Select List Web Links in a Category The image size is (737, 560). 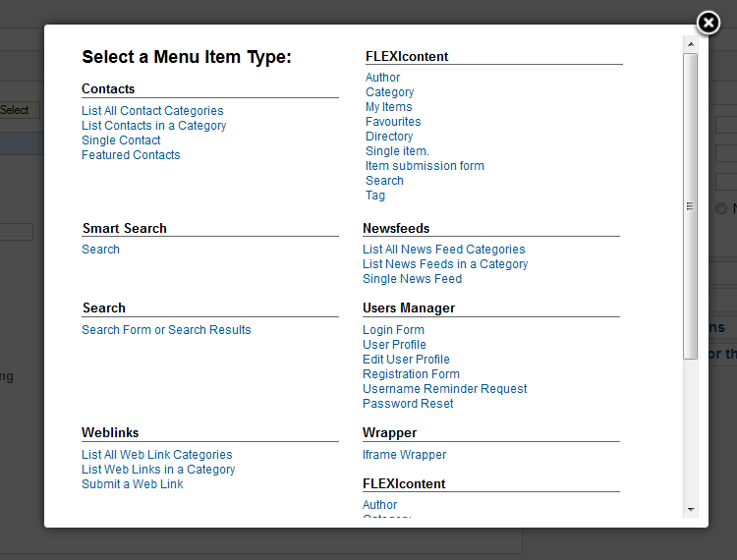158,470
